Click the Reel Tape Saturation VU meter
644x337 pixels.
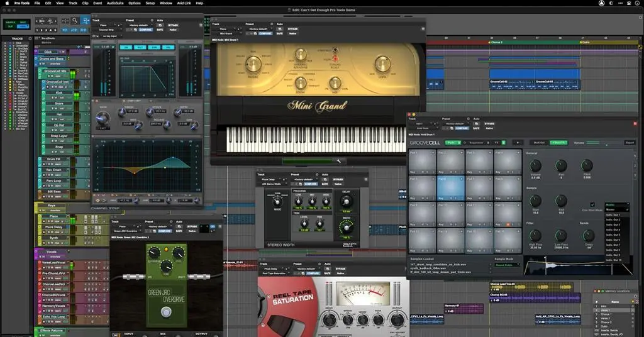(x=364, y=294)
